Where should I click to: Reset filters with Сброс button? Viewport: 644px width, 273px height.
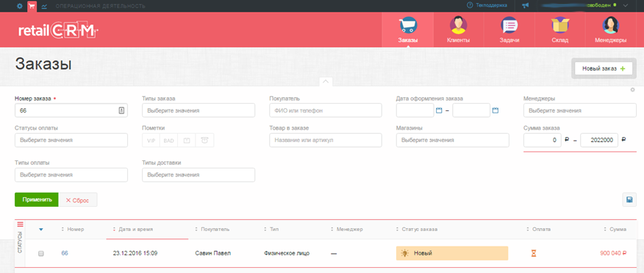click(x=78, y=200)
